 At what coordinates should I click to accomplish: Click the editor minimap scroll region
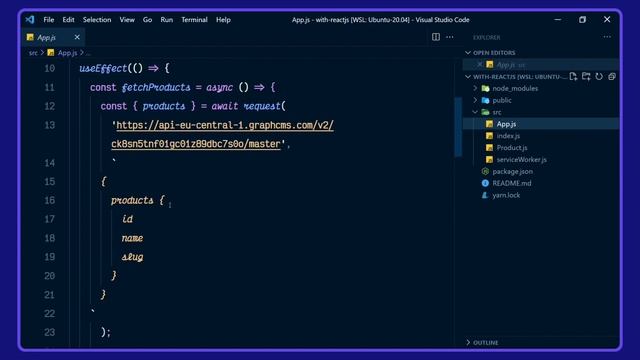[x=458, y=127]
